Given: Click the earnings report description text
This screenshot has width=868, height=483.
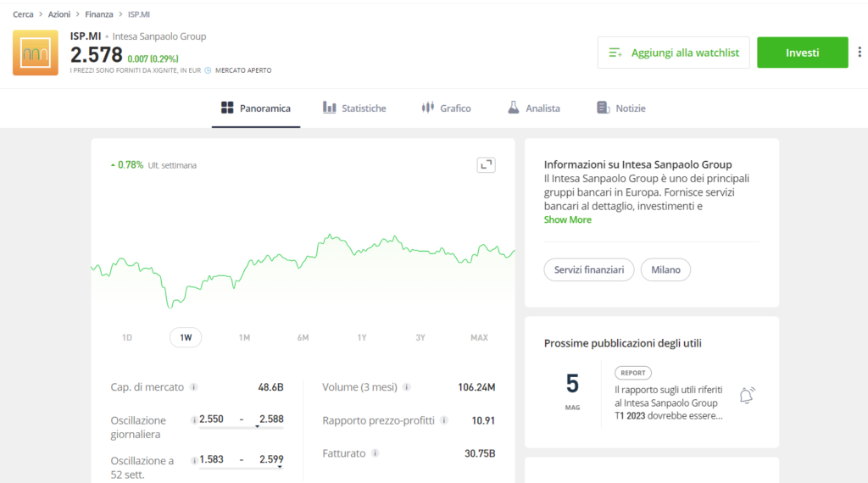Looking at the screenshot, I should 669,402.
